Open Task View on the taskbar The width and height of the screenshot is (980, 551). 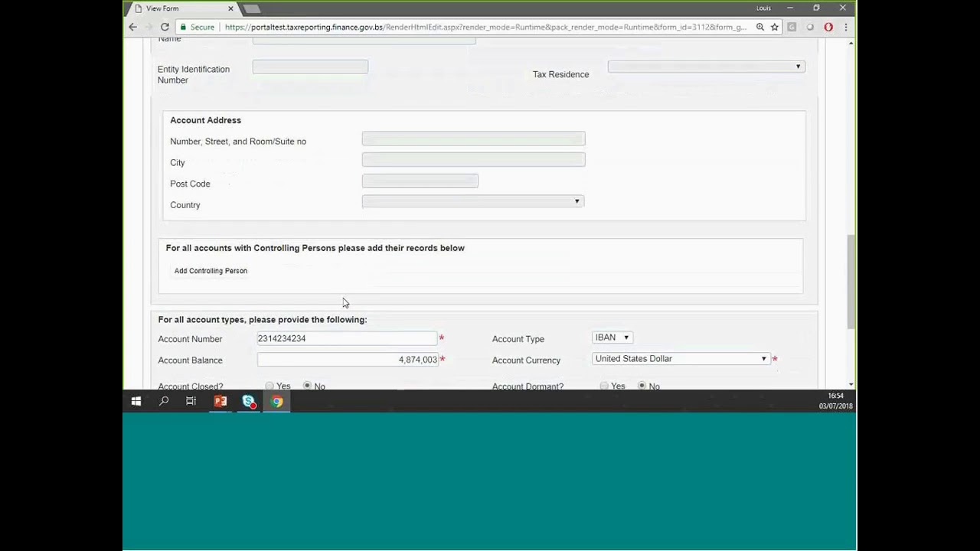191,401
